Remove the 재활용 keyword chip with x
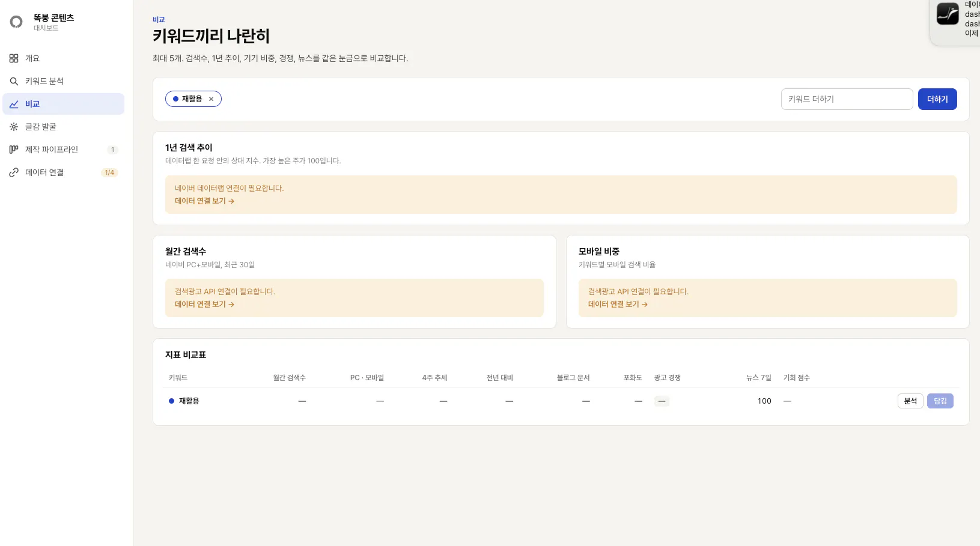 (211, 99)
